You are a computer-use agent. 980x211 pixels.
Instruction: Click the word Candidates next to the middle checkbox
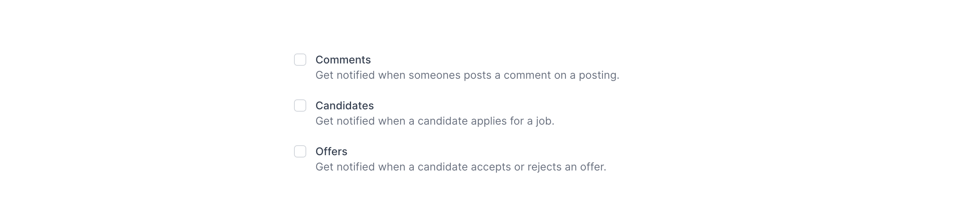(345, 105)
